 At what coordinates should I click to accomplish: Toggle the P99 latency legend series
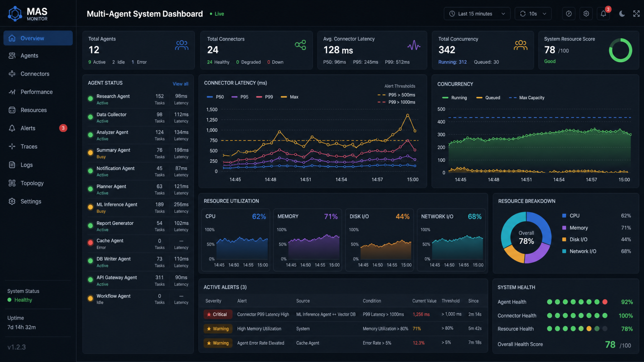(x=264, y=97)
